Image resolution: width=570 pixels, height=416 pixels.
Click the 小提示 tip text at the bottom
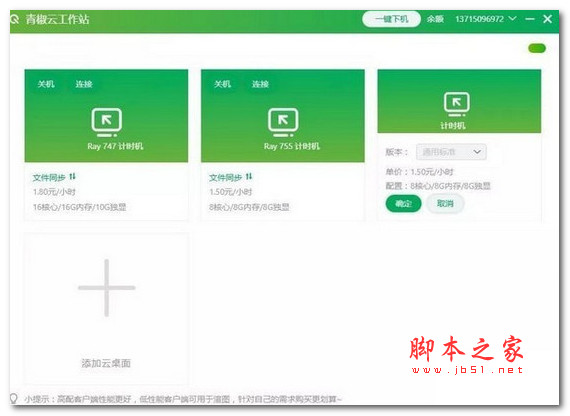click(183, 399)
